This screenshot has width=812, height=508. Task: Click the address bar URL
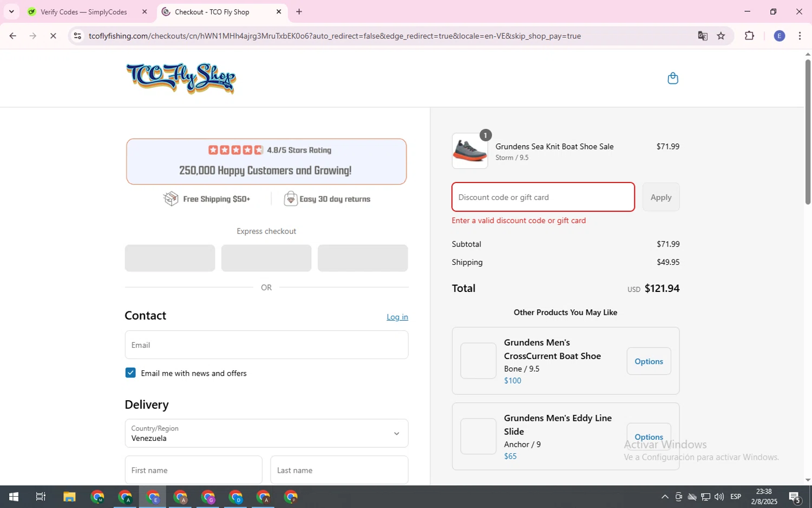pyautogui.click(x=335, y=36)
